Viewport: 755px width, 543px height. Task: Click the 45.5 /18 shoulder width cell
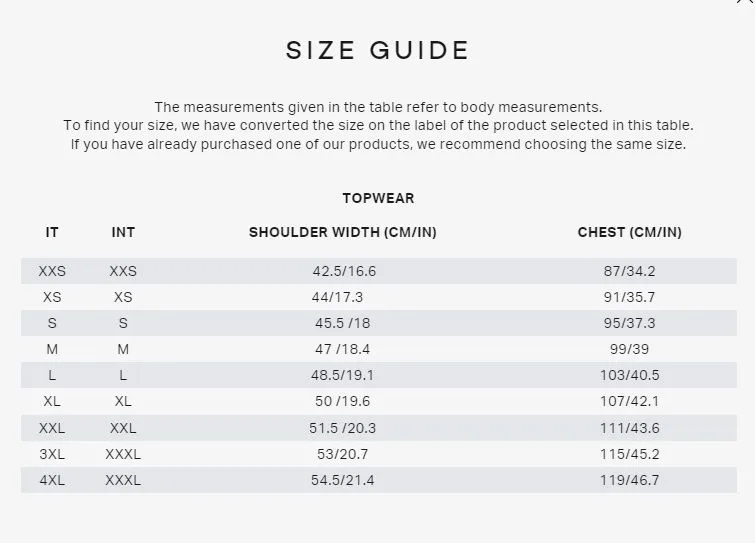coord(342,323)
